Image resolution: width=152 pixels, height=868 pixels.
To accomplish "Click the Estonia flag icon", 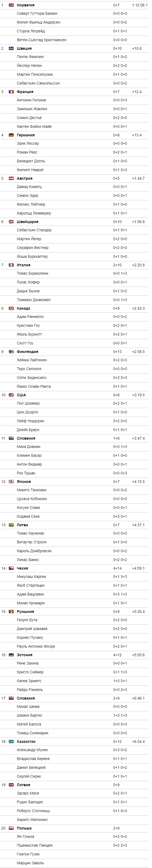I will click(x=11, y=655).
